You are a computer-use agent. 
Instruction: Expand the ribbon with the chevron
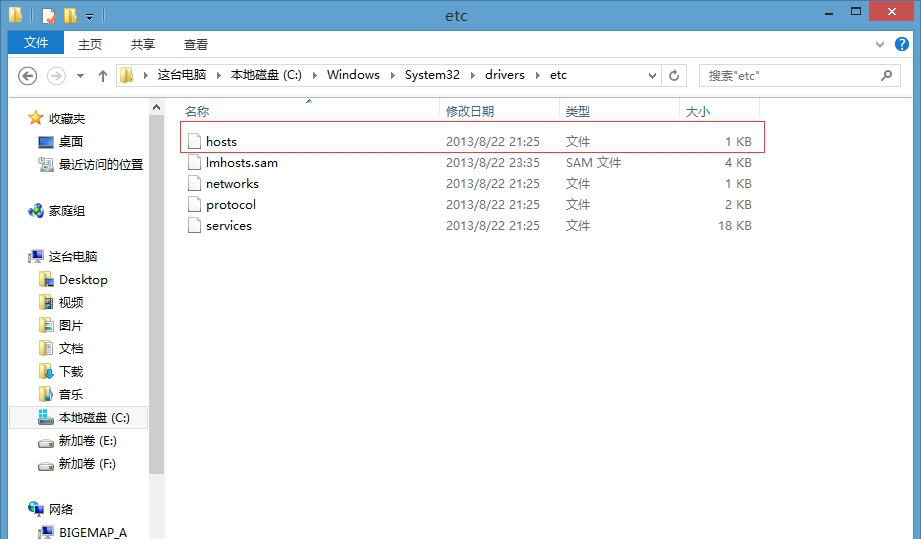coord(879,44)
